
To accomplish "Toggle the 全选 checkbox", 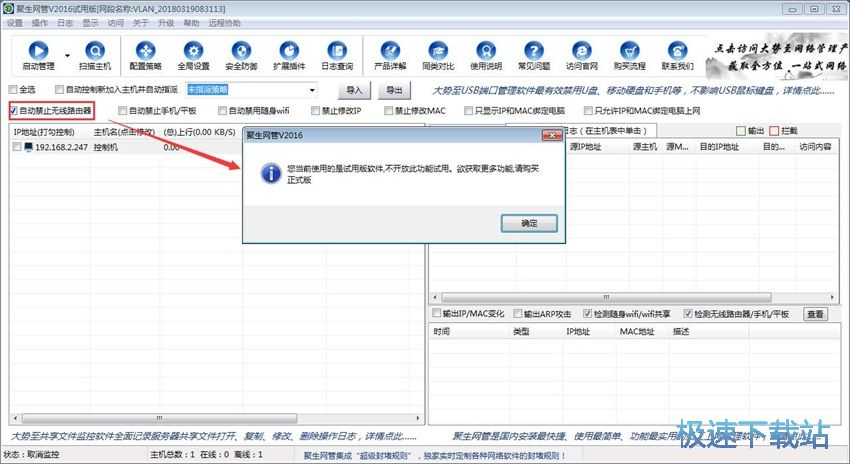I will [x=13, y=89].
